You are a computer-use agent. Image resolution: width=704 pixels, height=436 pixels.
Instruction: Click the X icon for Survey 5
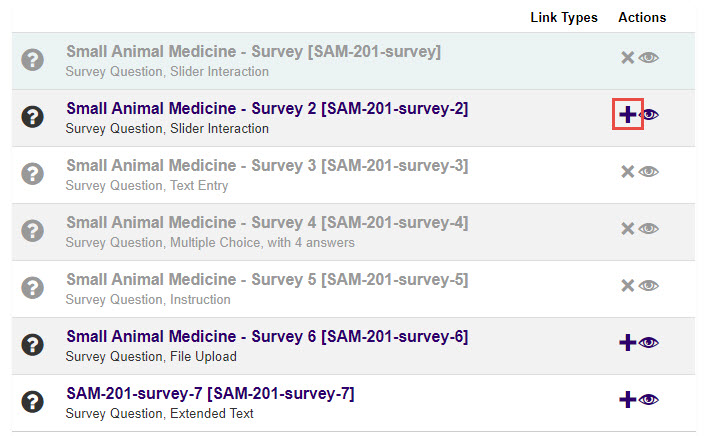pyautogui.click(x=627, y=286)
